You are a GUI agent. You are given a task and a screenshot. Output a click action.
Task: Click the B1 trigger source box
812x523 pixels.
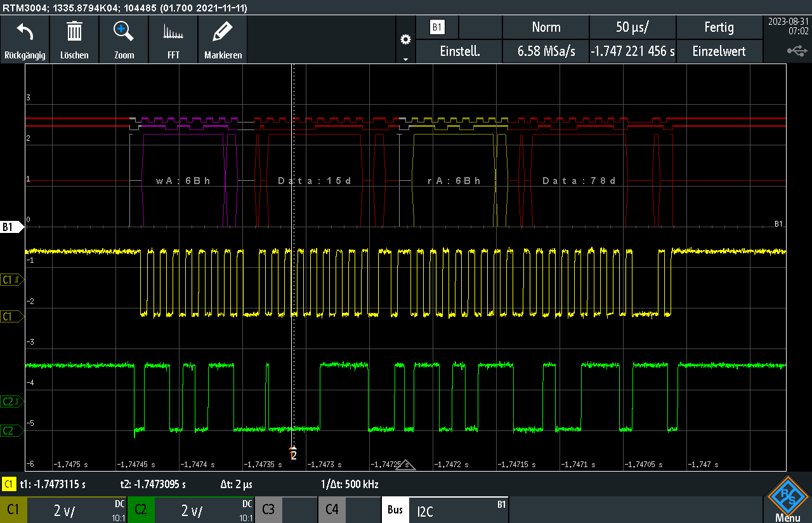click(x=436, y=27)
